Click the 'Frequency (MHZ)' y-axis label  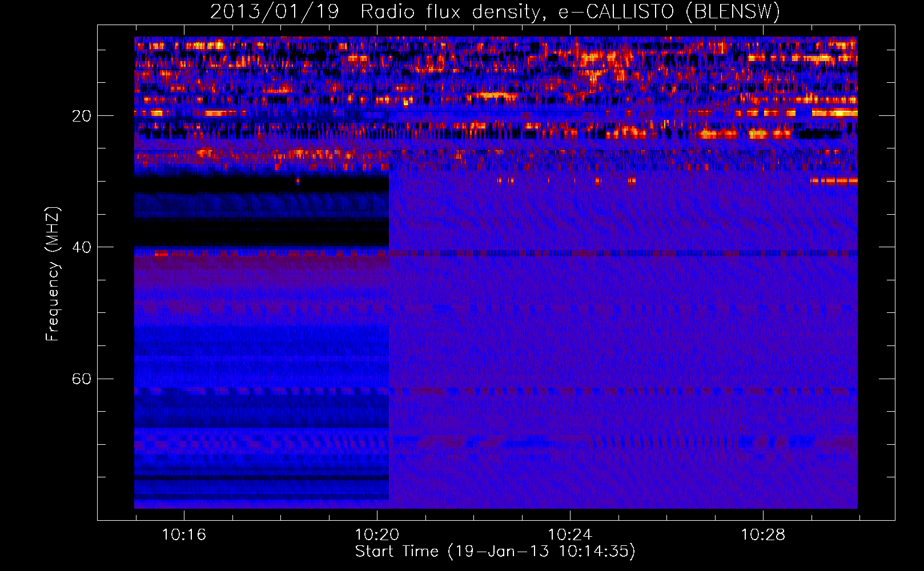click(53, 274)
